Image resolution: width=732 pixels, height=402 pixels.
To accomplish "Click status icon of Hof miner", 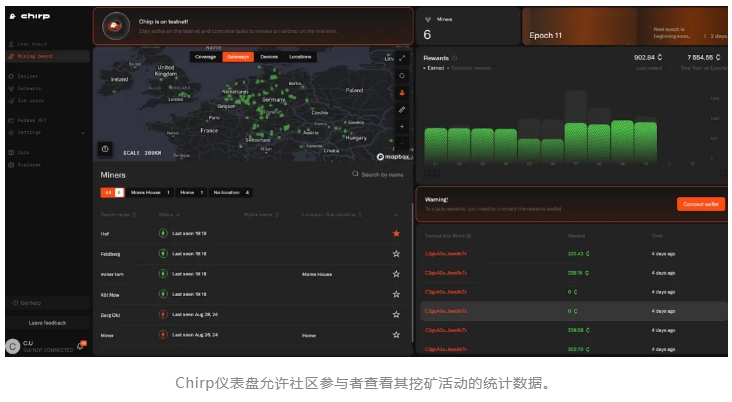I will pyautogui.click(x=163, y=233).
